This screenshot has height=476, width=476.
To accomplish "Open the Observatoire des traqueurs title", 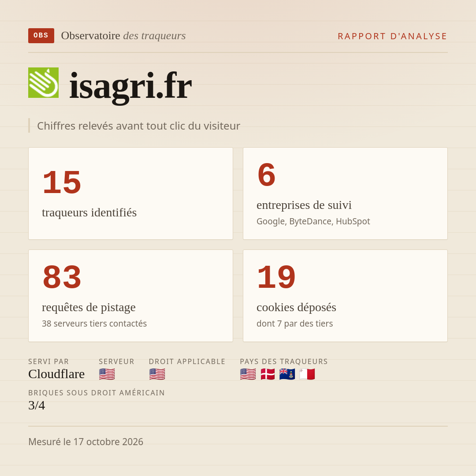I will pyautogui.click(x=123, y=36).
